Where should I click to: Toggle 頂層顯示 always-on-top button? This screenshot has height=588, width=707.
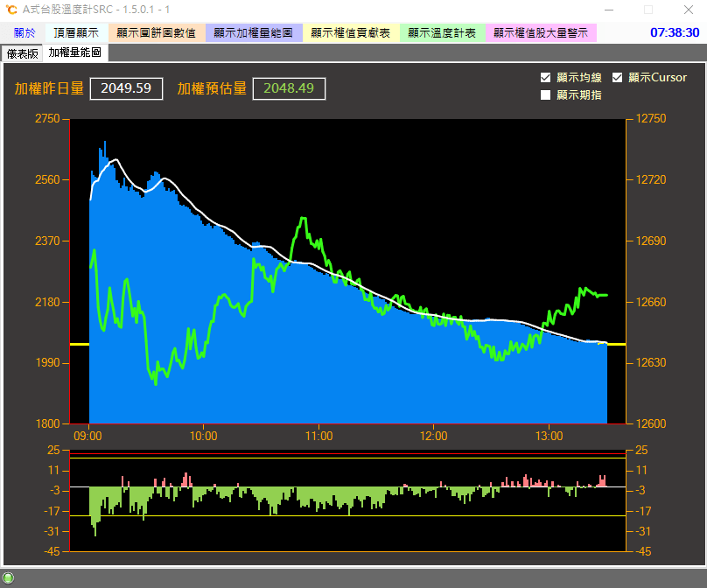[76, 33]
